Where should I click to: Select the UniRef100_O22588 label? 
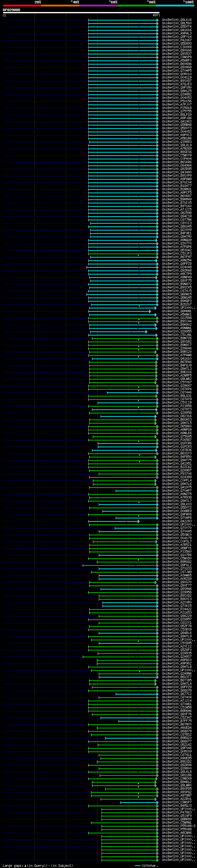coord(177,318)
